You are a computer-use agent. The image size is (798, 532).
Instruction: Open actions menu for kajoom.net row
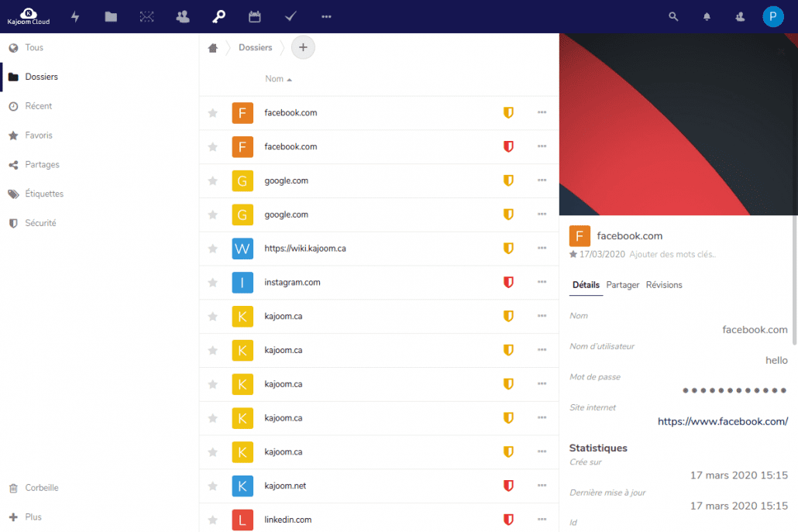542,486
